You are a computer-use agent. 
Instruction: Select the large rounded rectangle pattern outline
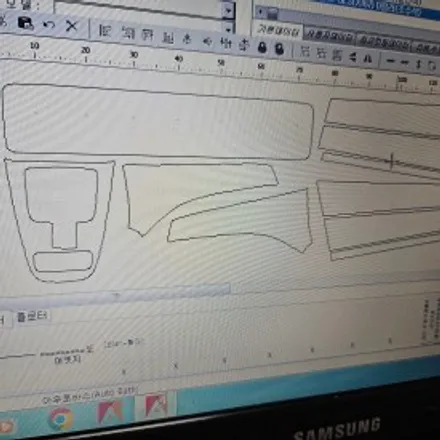pyautogui.click(x=158, y=122)
